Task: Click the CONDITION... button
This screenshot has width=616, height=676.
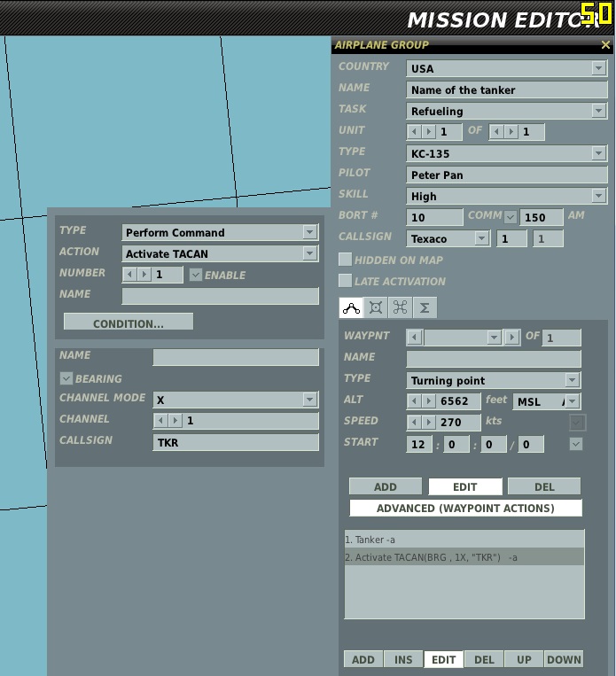Action: (129, 323)
